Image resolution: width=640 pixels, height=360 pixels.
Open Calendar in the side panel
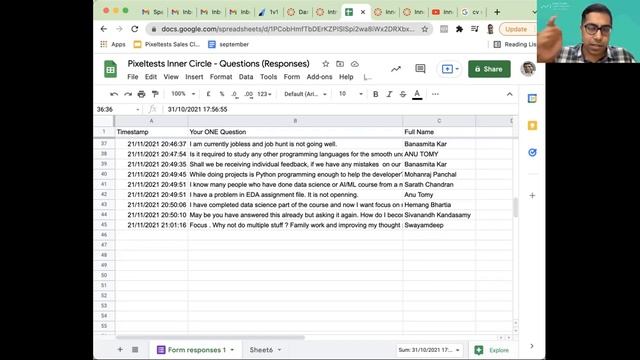coord(532,98)
